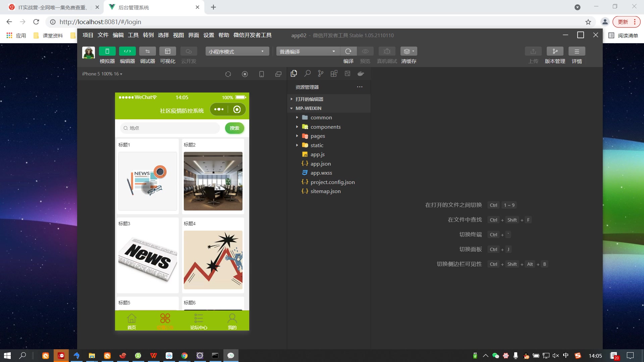Toggle the simulator panel button
The height and width of the screenshot is (362, 644).
[107, 51]
